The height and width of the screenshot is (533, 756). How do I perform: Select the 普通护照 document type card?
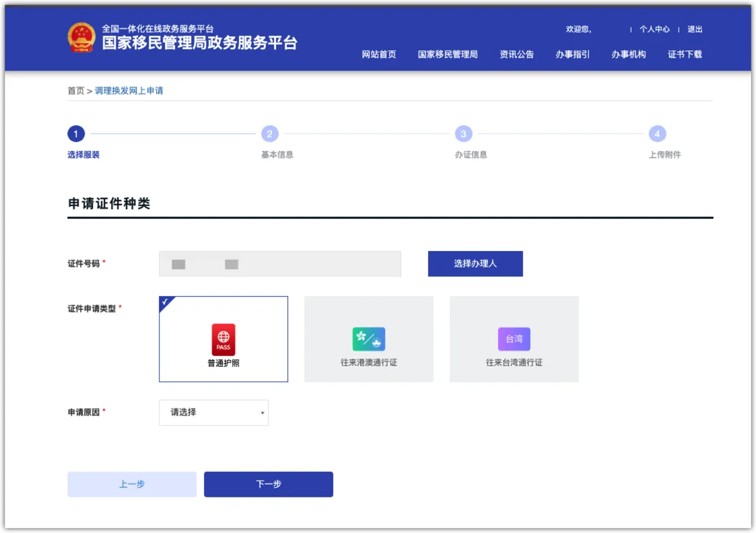[x=224, y=339]
